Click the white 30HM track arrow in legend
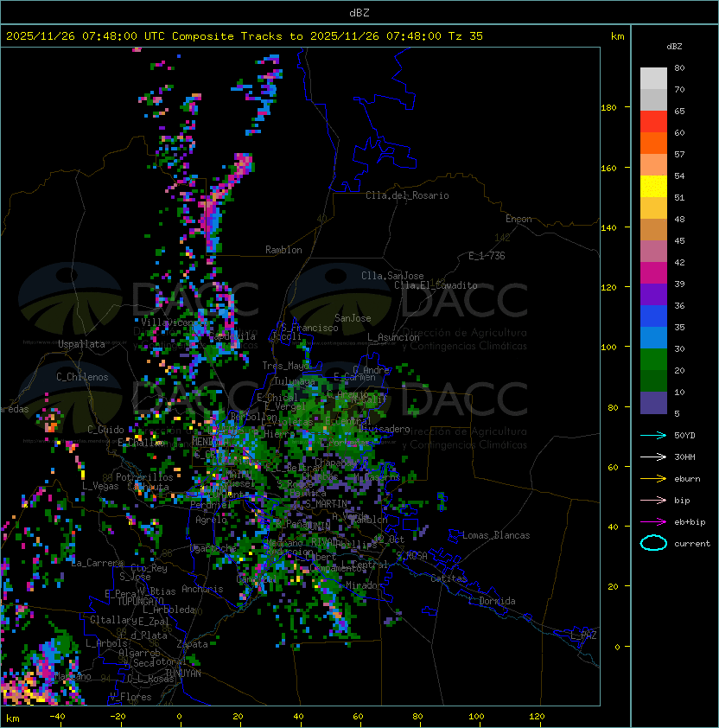Viewport: 719px width, 728px height. click(x=653, y=457)
